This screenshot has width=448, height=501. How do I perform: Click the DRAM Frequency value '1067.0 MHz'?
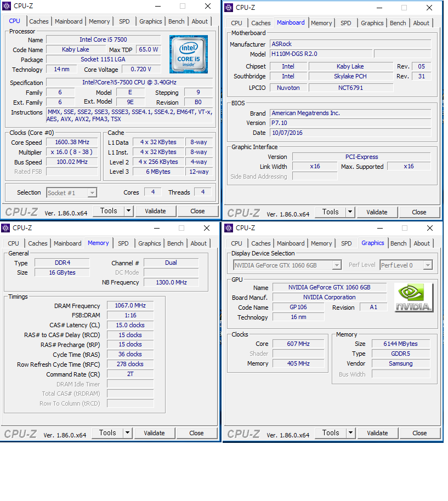131,305
